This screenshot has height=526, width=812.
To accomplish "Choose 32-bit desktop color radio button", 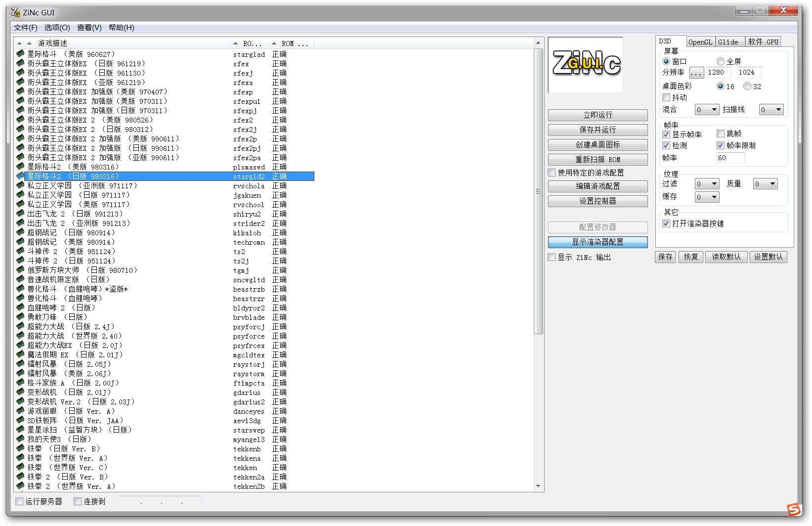I will [747, 86].
